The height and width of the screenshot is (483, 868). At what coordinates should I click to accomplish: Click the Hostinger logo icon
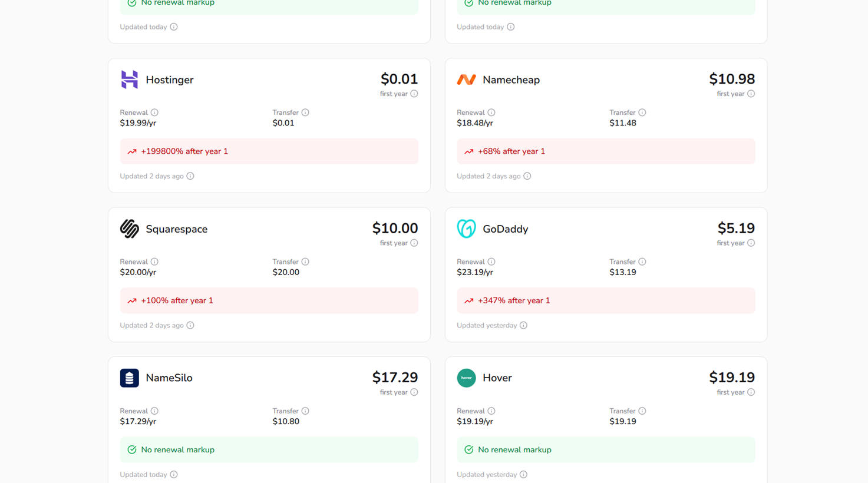[x=129, y=80]
